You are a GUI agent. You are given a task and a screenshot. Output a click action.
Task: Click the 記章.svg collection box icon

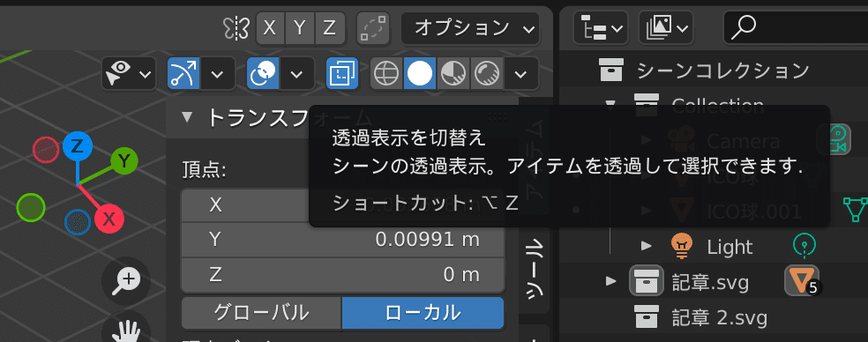tap(646, 280)
